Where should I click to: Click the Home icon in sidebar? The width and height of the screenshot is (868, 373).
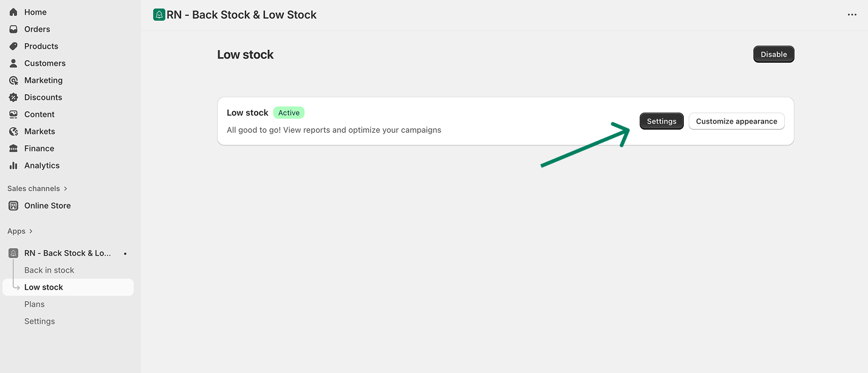(x=13, y=12)
